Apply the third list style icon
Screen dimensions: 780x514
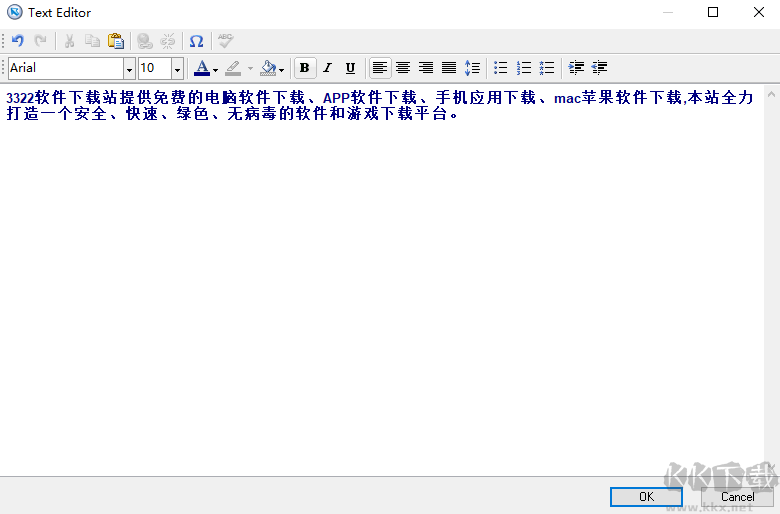click(x=547, y=68)
